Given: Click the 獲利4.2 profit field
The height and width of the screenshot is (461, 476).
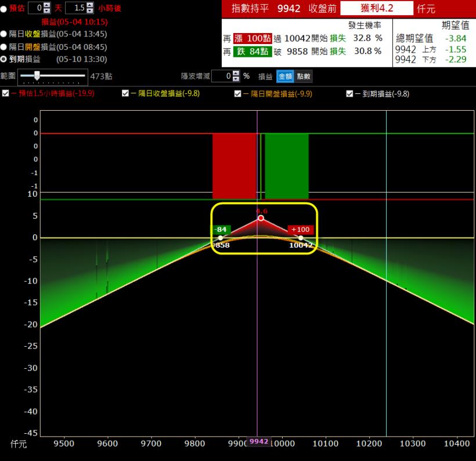Looking at the screenshot, I should (377, 8).
